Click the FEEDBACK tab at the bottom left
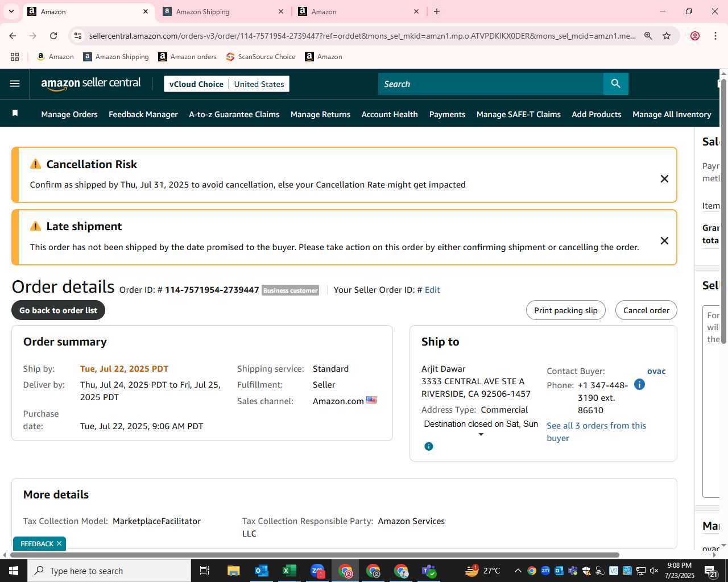This screenshot has height=582, width=728. click(x=36, y=544)
